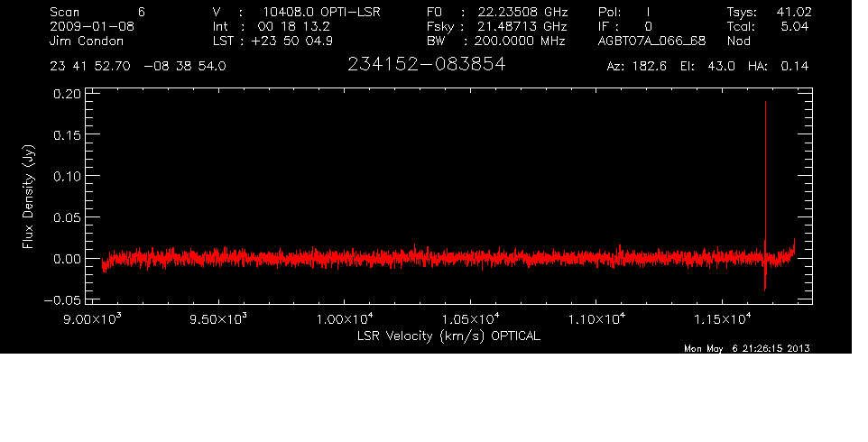Click the 0.10 y-axis tick label
Image resolution: width=868 pixels, height=442 pixels.
pyautogui.click(x=67, y=176)
